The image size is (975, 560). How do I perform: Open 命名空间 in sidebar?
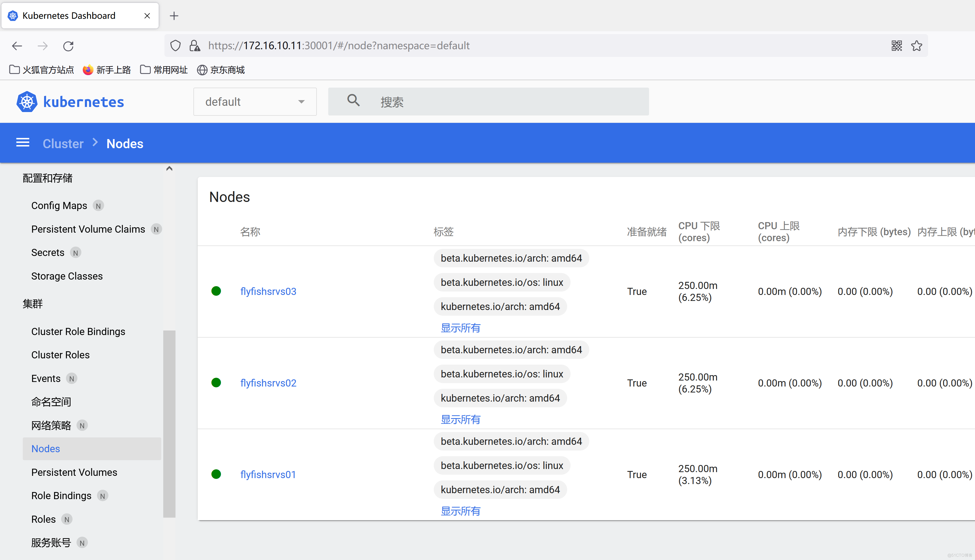pyautogui.click(x=51, y=402)
